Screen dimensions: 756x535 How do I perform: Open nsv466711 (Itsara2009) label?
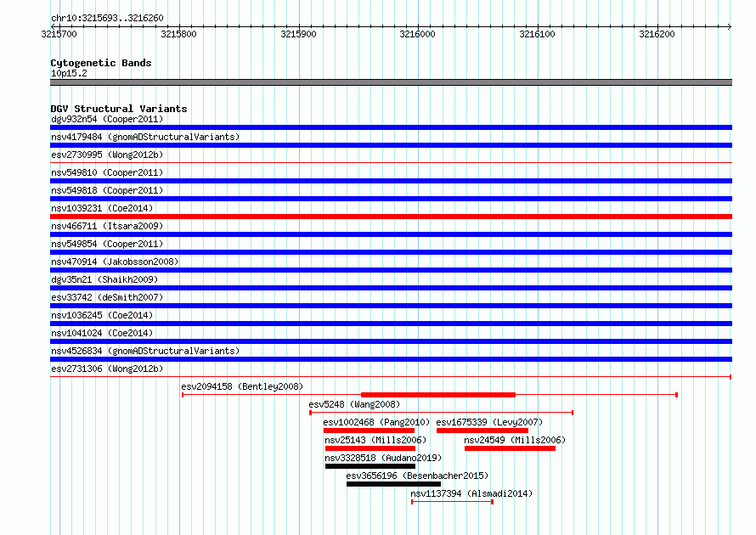tap(107, 226)
